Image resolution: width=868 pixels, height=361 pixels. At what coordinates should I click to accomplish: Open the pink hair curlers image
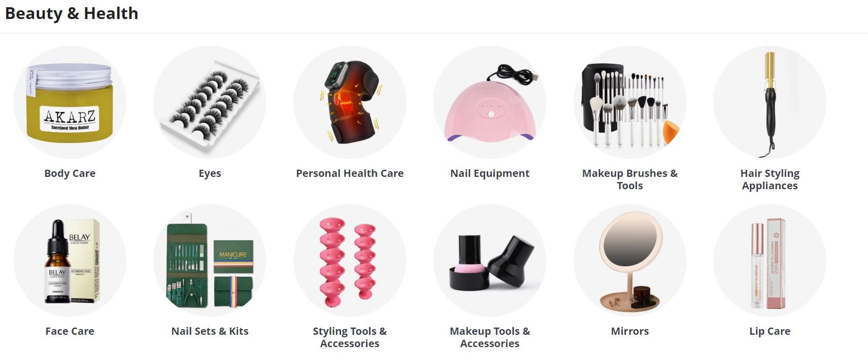(350, 261)
